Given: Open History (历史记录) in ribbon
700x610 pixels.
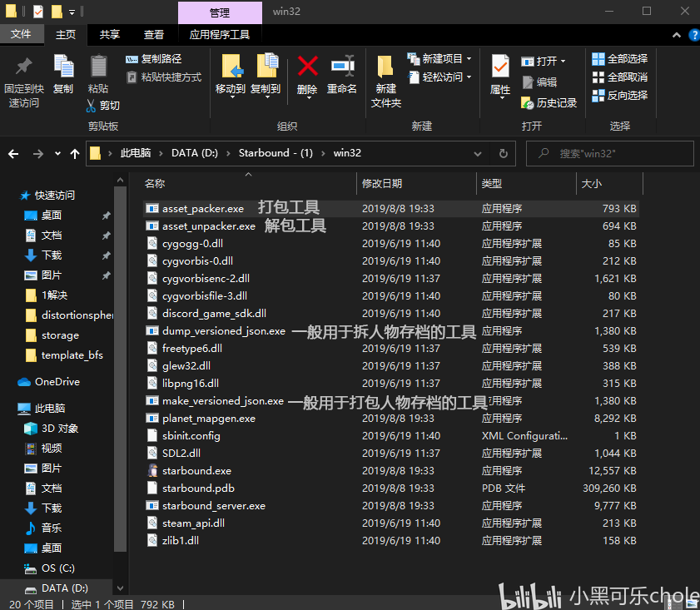Looking at the screenshot, I should [x=549, y=103].
